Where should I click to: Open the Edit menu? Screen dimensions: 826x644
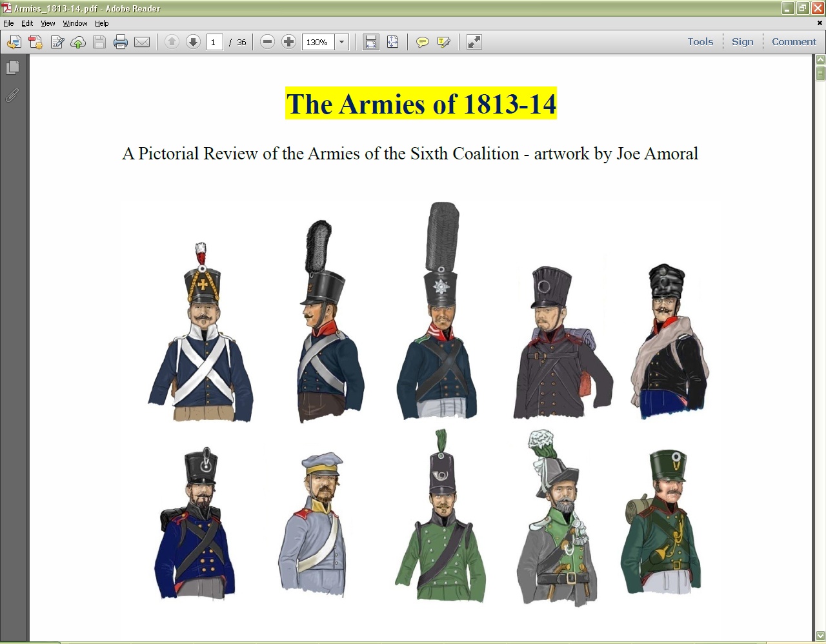click(27, 23)
